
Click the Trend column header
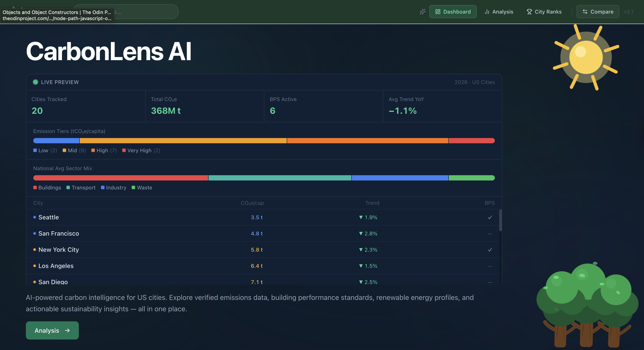pyautogui.click(x=372, y=203)
